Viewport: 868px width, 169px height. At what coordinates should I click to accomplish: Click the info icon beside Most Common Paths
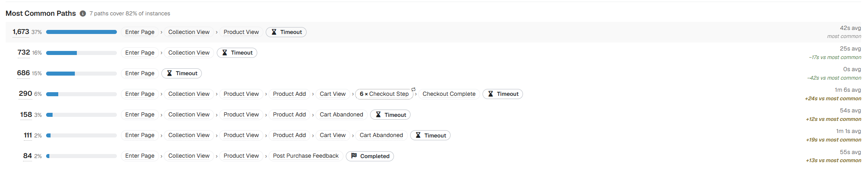click(x=83, y=14)
